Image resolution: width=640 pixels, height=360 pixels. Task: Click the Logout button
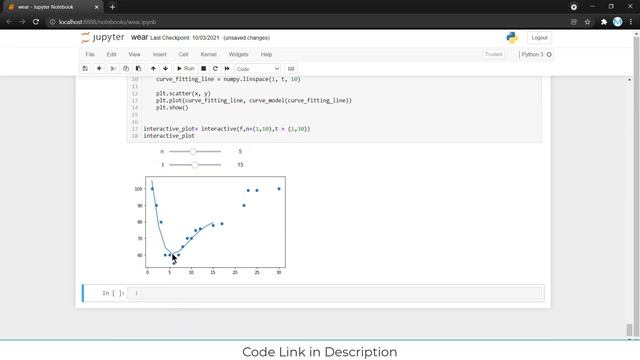pos(539,38)
